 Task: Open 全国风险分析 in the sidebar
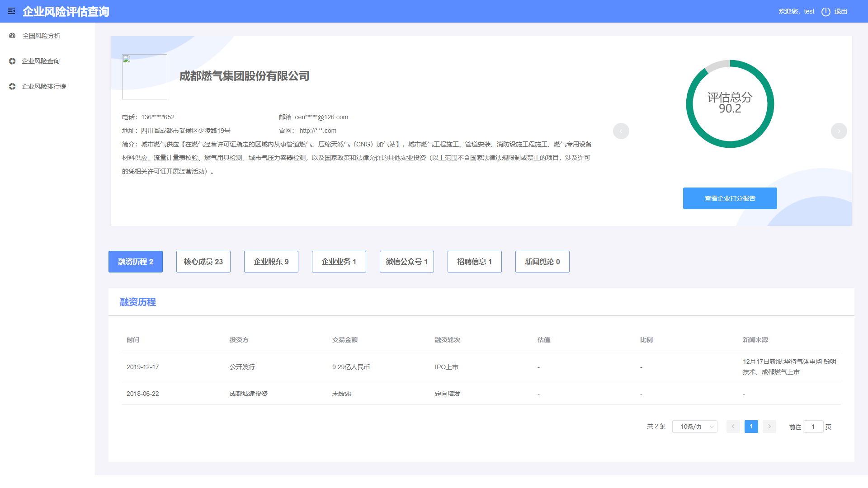[42, 36]
